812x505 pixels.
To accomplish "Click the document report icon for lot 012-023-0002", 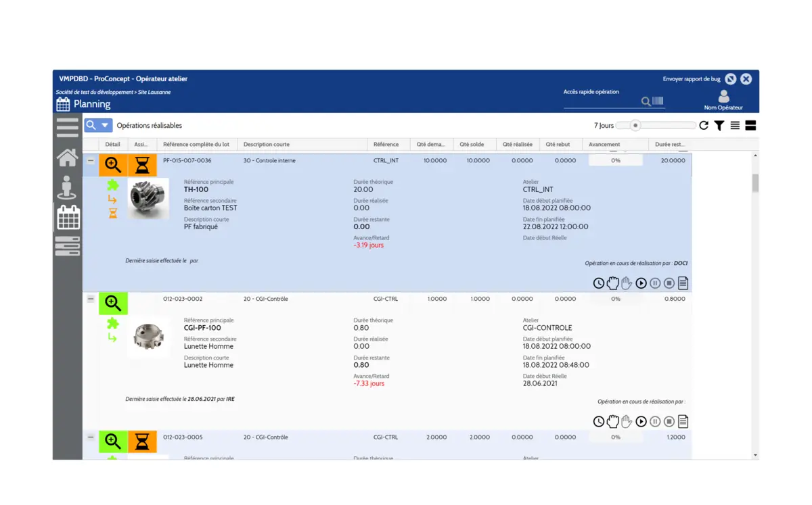I will point(683,421).
